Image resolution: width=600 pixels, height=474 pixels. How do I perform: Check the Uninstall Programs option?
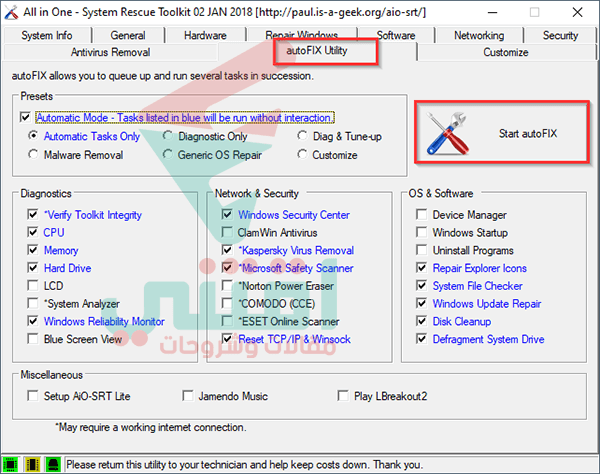point(422,250)
